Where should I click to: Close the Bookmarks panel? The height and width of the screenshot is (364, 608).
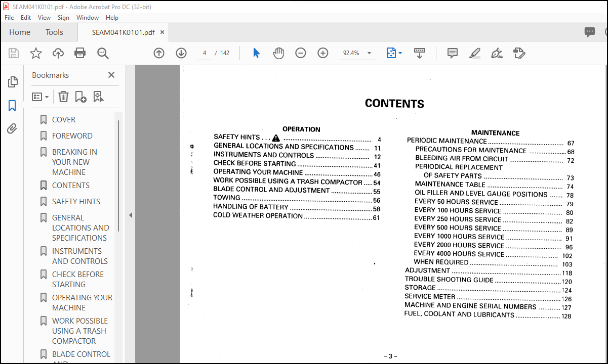pos(111,75)
